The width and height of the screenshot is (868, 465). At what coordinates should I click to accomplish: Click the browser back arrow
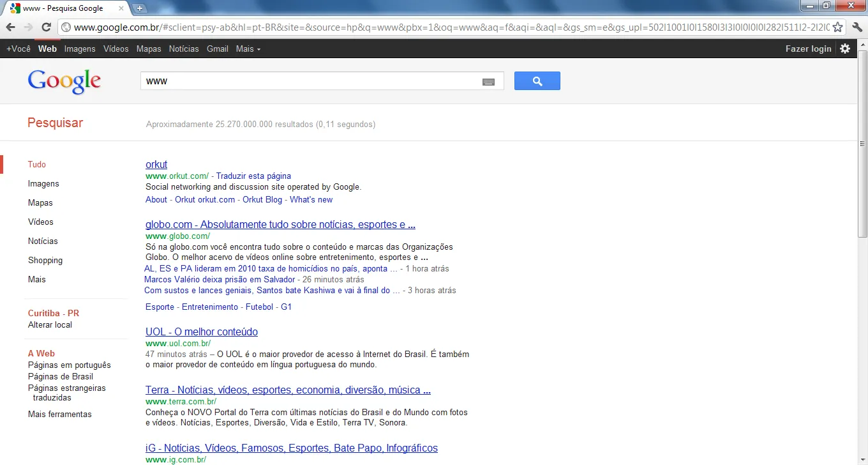11,27
